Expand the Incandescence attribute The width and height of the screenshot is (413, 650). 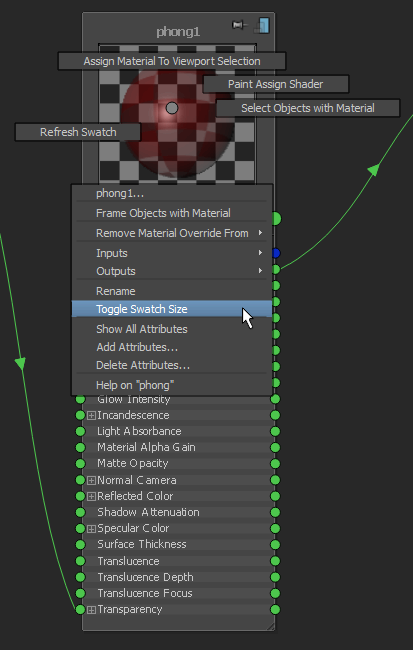pos(92,415)
